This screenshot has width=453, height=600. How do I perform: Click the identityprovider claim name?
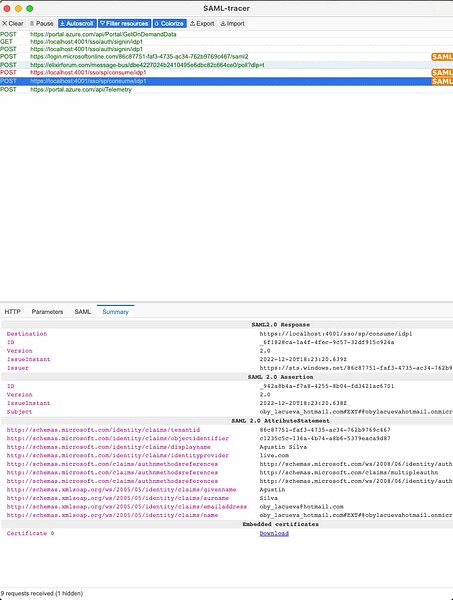(117, 455)
